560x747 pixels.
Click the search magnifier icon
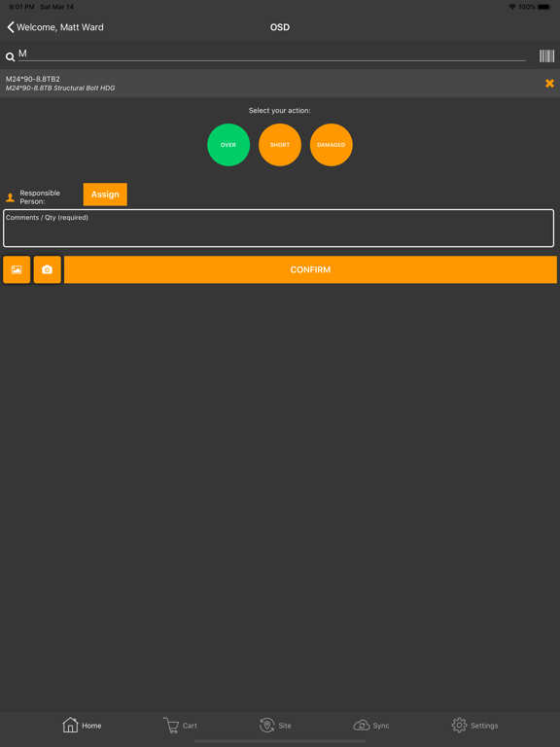pos(10,57)
